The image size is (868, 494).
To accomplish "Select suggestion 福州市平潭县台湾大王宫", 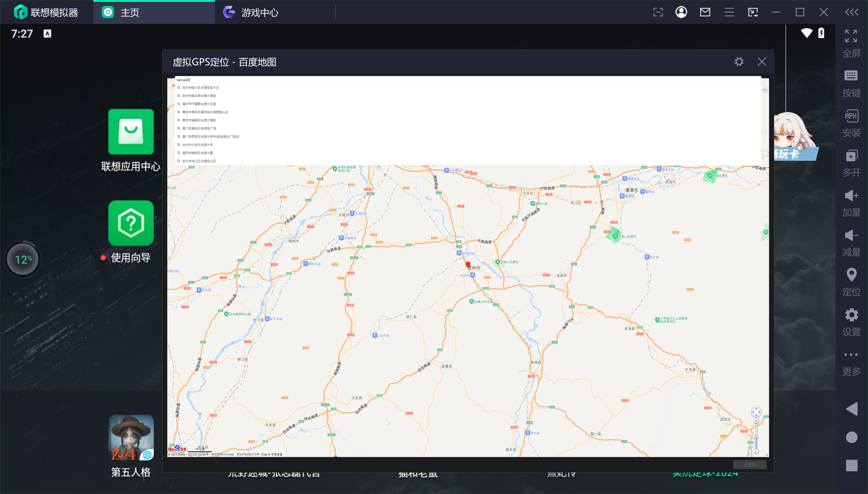I will (468, 104).
